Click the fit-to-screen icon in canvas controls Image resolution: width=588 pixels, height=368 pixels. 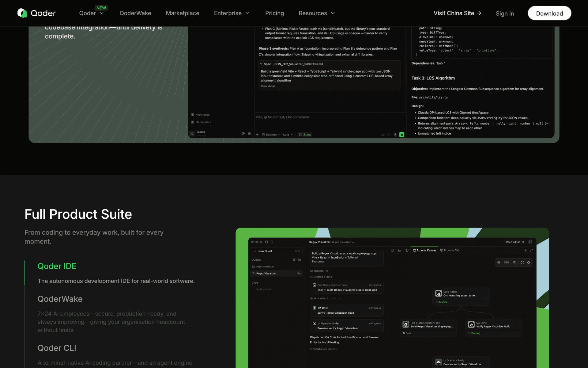tap(522, 263)
